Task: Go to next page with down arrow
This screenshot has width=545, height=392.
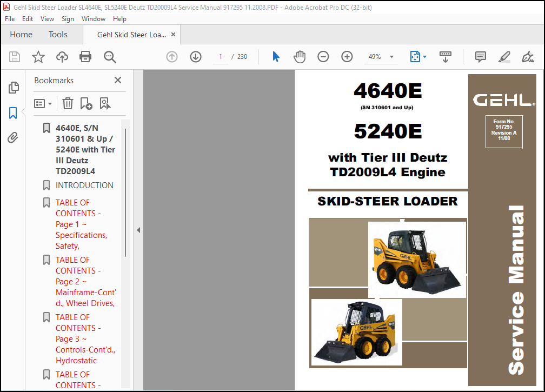Action: (x=196, y=57)
